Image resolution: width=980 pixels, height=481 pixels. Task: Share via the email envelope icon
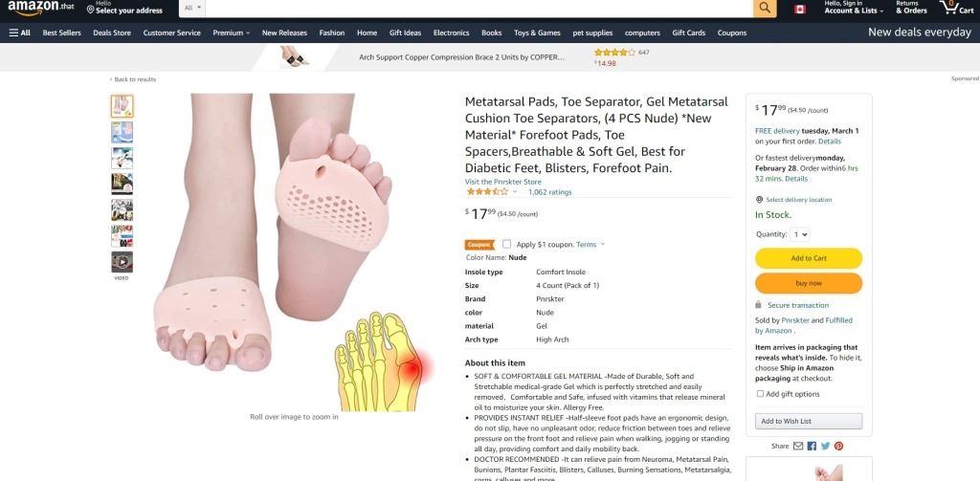tap(798, 446)
